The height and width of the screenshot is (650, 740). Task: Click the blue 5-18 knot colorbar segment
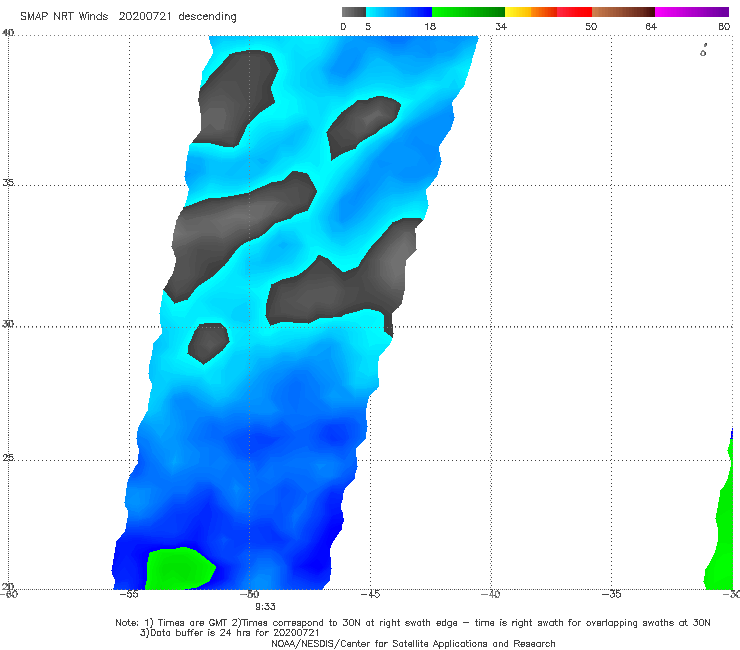click(399, 12)
